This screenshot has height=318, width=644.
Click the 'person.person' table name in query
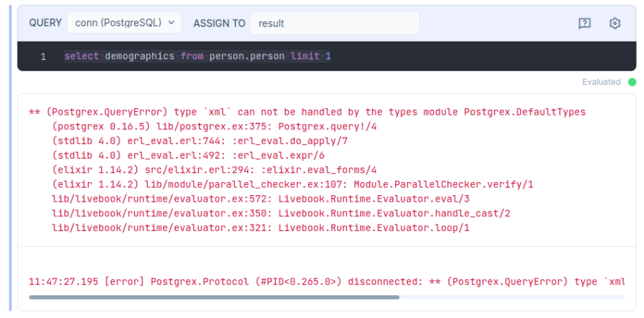247,56
